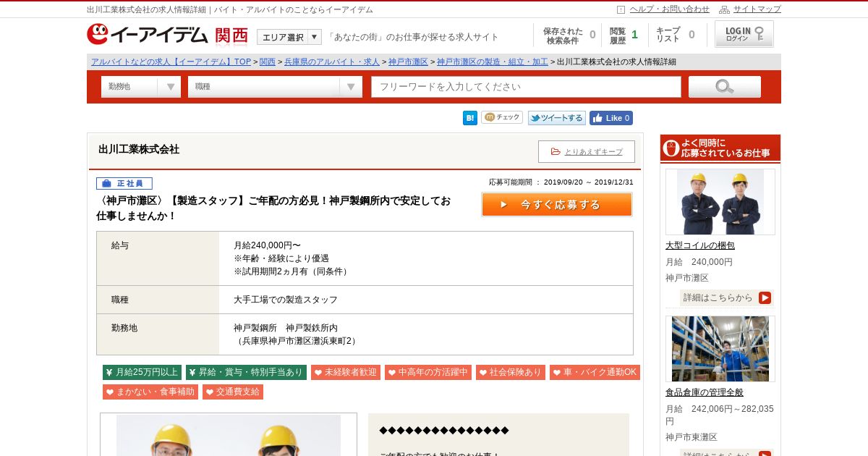868x456 pixels.
Task: Open 兵庫県のアルバイト・求人 breadcrumb
Action: pyautogui.click(x=331, y=62)
